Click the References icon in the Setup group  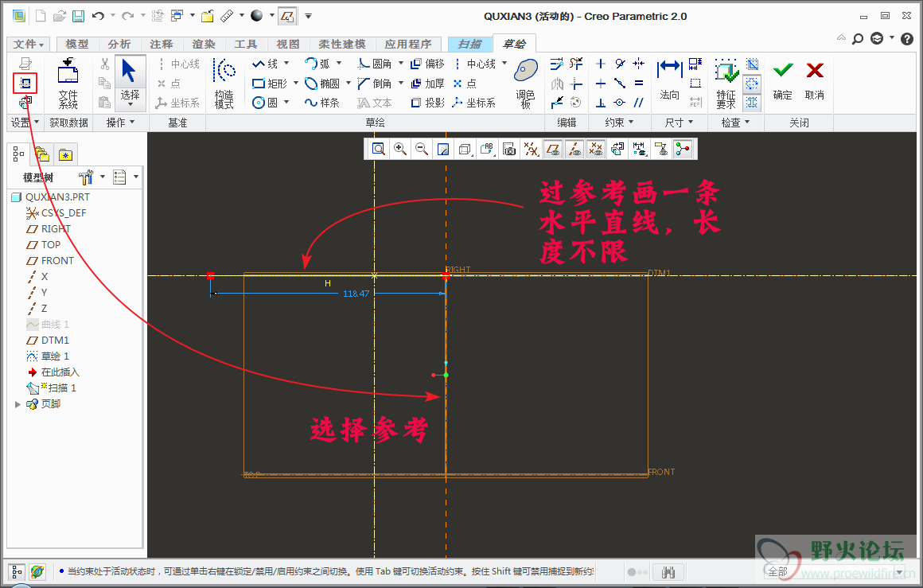coord(25,83)
